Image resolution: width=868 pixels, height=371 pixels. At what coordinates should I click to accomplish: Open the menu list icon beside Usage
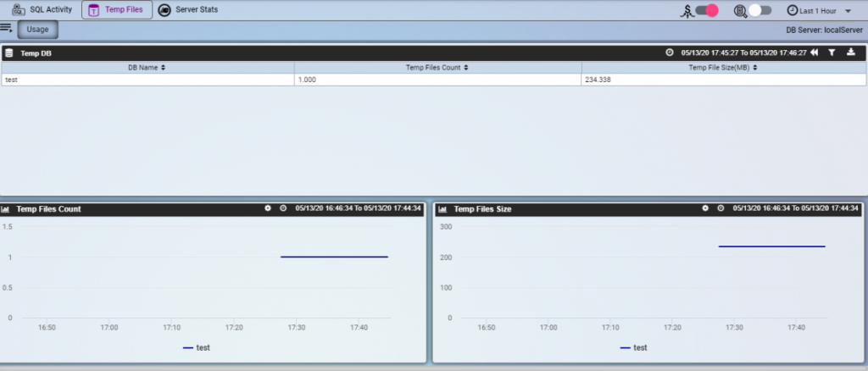coord(7,28)
